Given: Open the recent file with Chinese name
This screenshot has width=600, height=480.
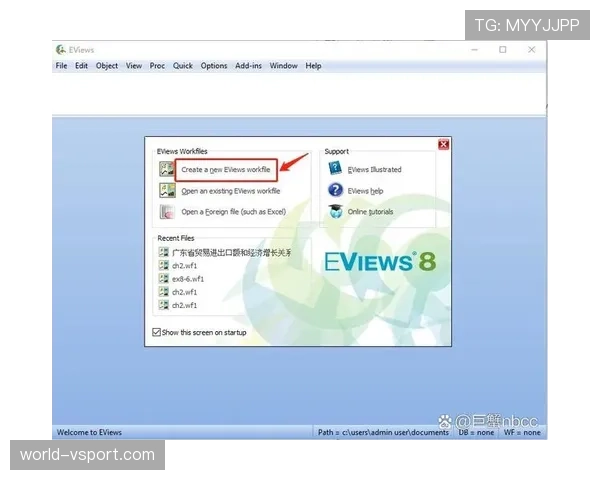Looking at the screenshot, I should pyautogui.click(x=232, y=252).
